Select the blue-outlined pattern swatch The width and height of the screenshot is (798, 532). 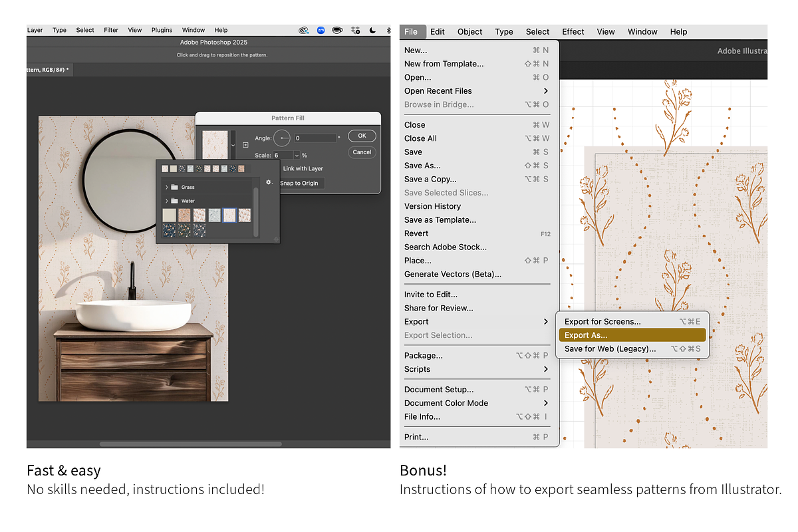229,215
